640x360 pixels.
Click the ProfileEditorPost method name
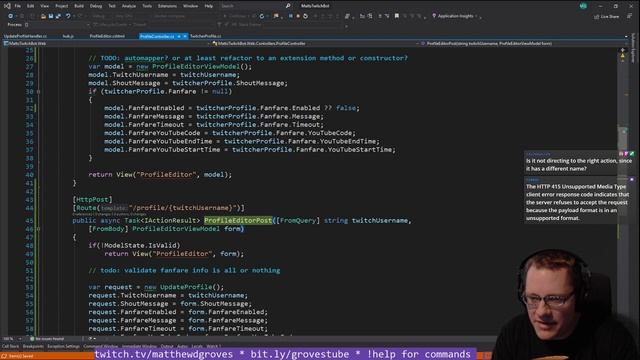[238, 220]
